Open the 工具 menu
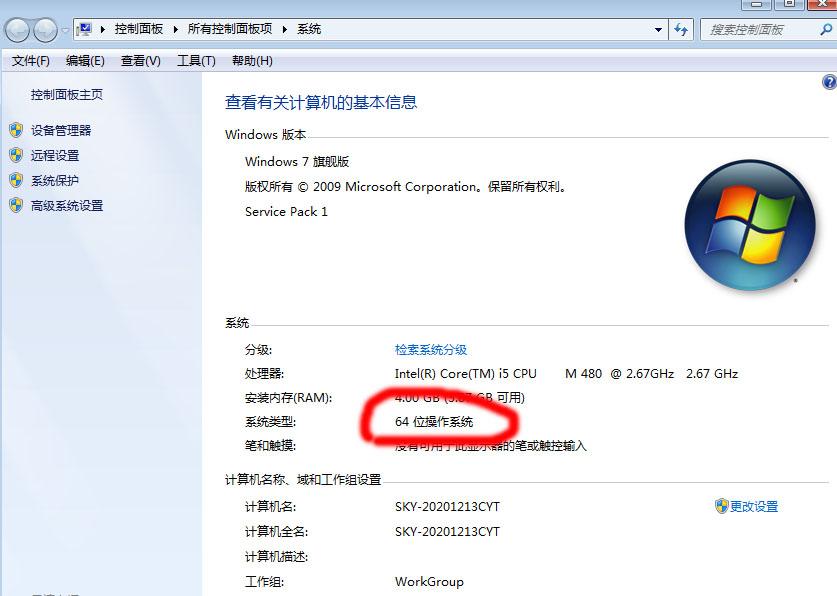The width and height of the screenshot is (837, 596). click(x=195, y=61)
